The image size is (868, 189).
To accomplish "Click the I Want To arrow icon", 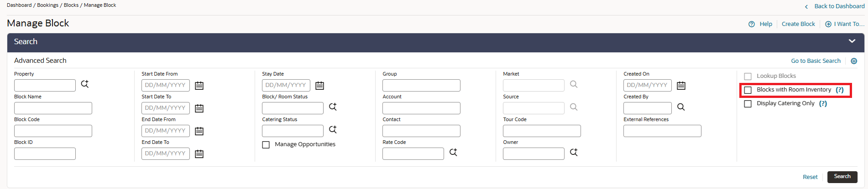I will pyautogui.click(x=828, y=24).
